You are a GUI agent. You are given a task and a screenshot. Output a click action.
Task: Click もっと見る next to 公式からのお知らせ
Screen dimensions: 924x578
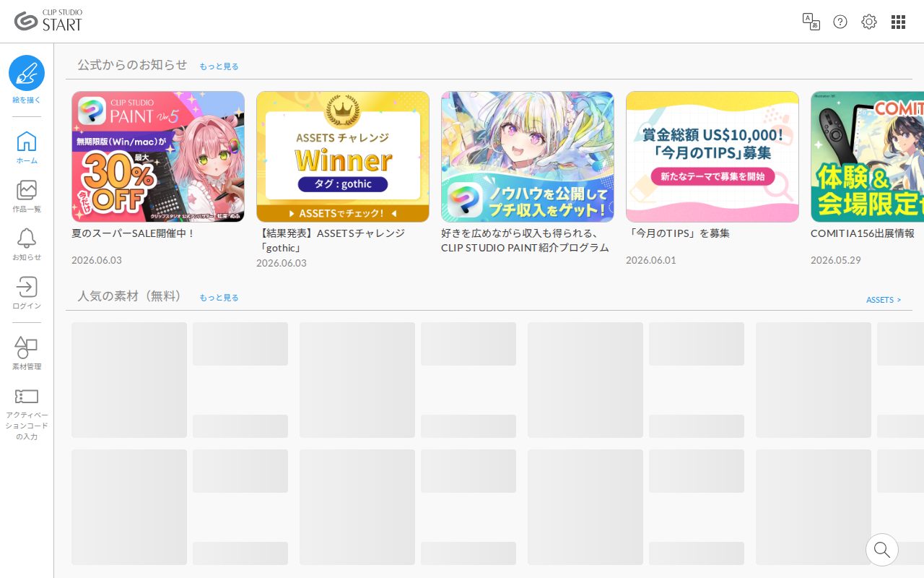tap(219, 66)
